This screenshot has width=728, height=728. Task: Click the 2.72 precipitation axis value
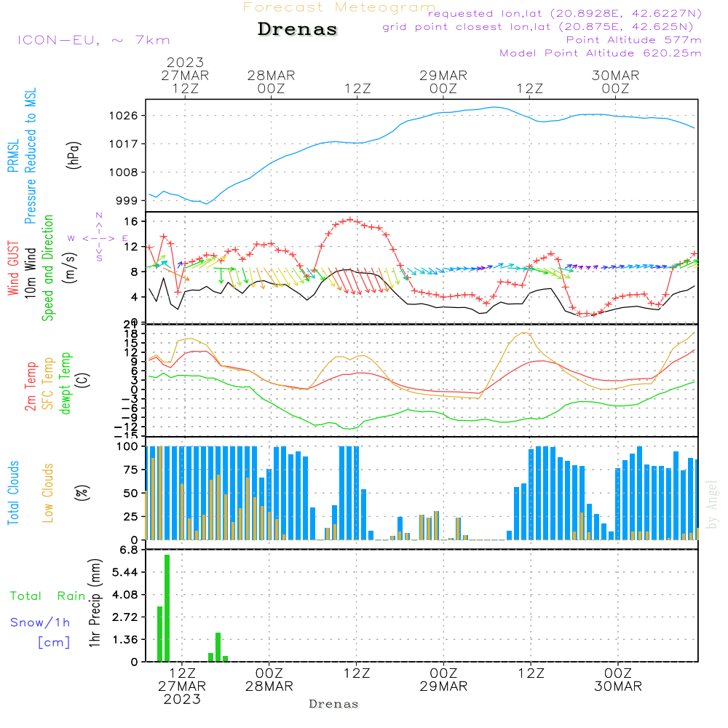click(125, 617)
